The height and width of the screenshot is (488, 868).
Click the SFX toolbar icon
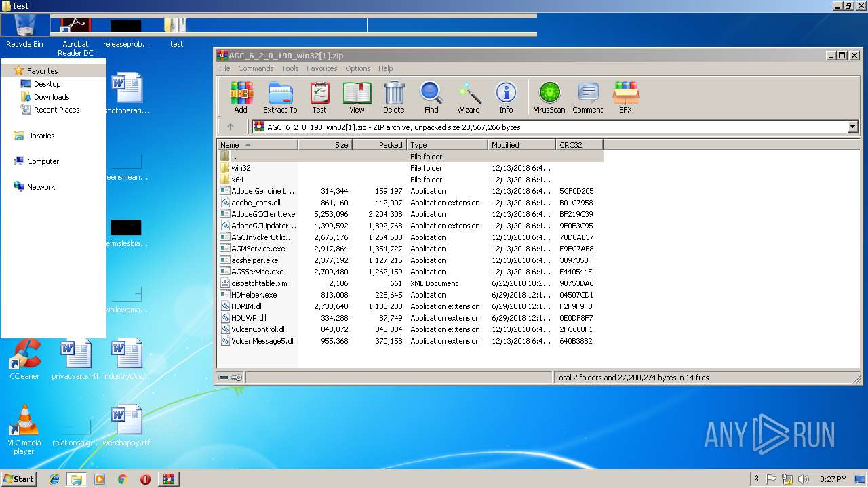click(x=625, y=97)
